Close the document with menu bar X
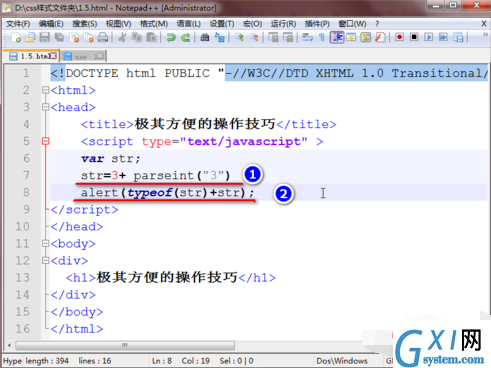This screenshot has width=491, height=368. pos(484,24)
